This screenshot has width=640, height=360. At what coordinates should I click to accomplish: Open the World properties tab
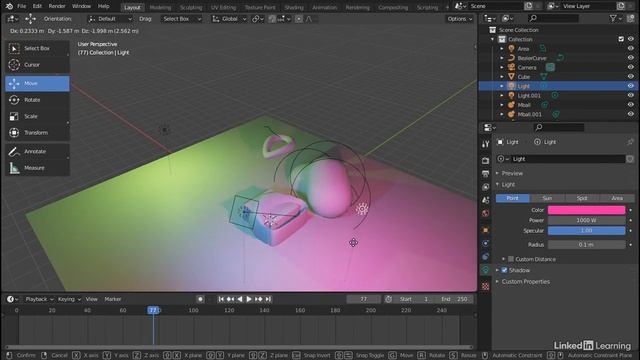485,213
